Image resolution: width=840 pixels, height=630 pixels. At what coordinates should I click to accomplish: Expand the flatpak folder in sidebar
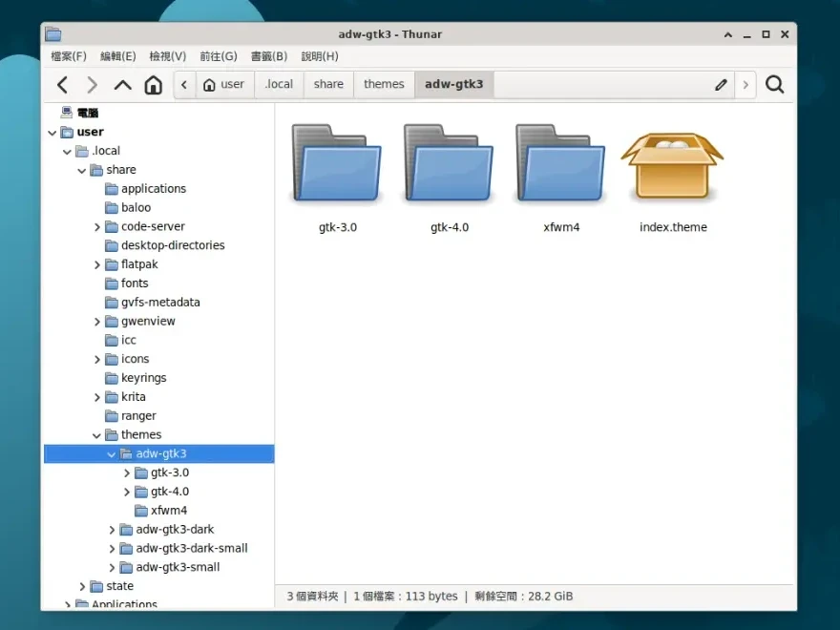[96, 264]
